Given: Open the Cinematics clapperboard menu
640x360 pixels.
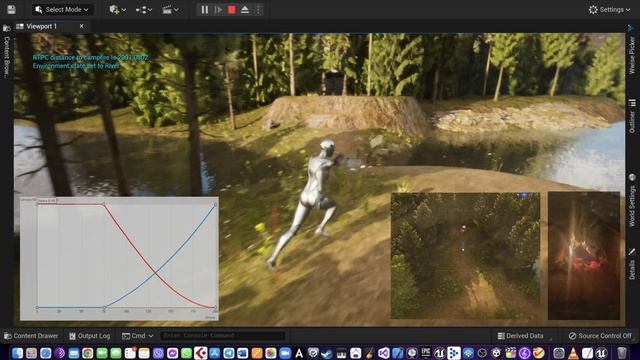Looking at the screenshot, I should (170, 9).
